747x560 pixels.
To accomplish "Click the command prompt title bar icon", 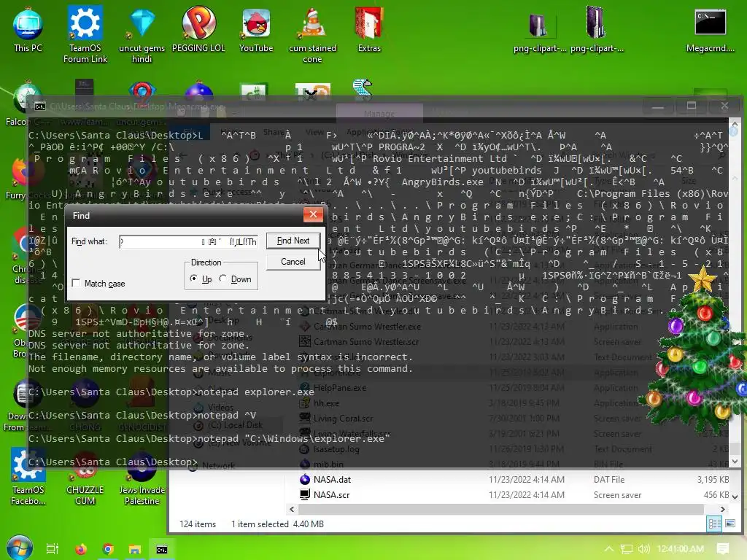I will point(40,106).
